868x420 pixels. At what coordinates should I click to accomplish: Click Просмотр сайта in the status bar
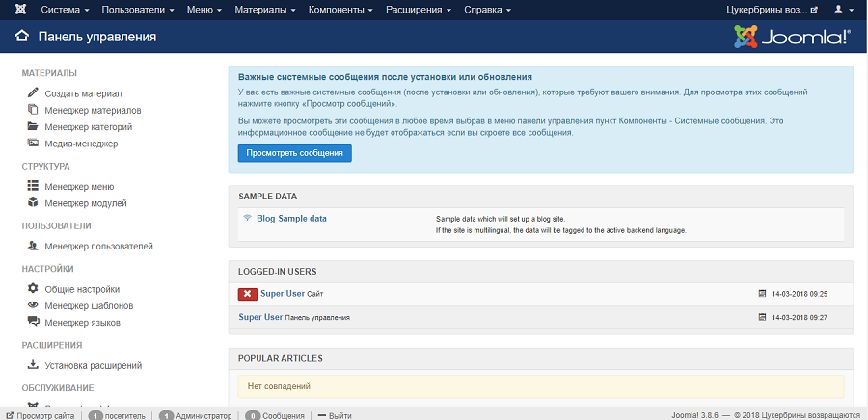pos(40,415)
